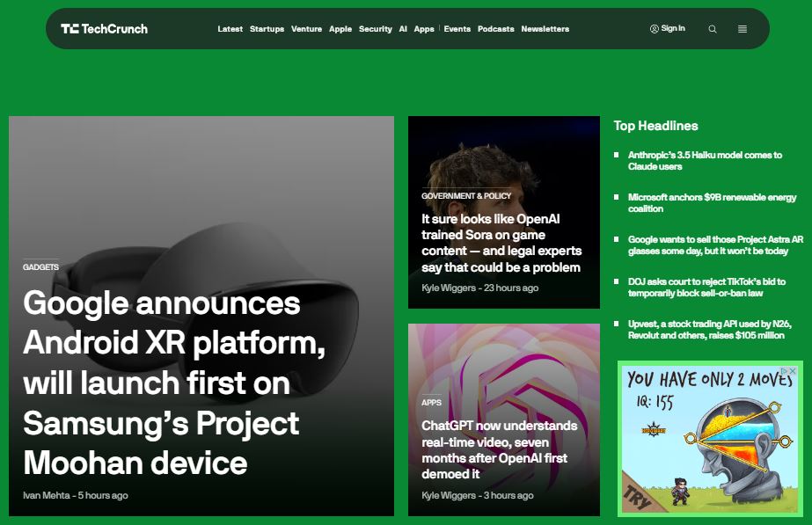Open the OpenAI trained Sora article headline
The image size is (812, 525).
tap(501, 243)
